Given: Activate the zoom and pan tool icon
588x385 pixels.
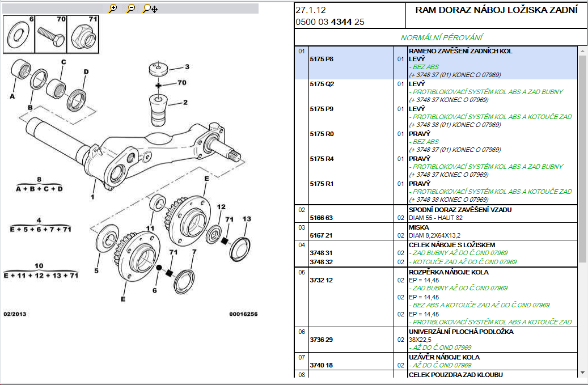Looking at the screenshot, I should (150, 9).
